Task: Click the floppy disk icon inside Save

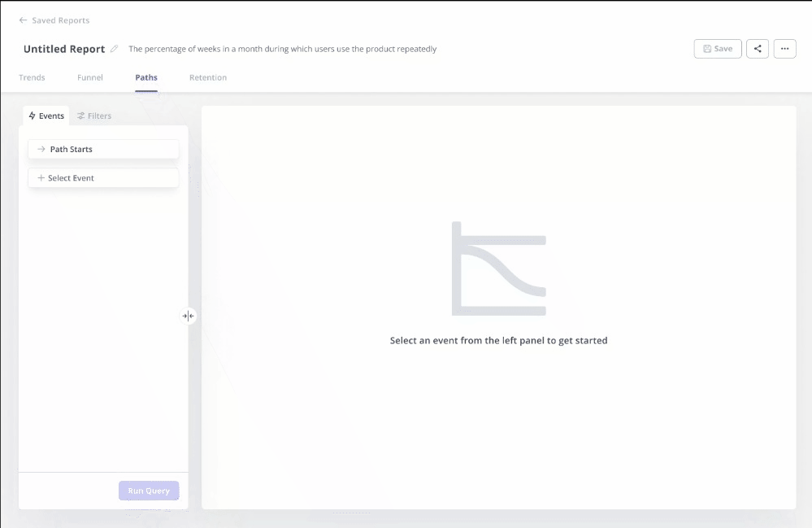Action: (x=706, y=49)
